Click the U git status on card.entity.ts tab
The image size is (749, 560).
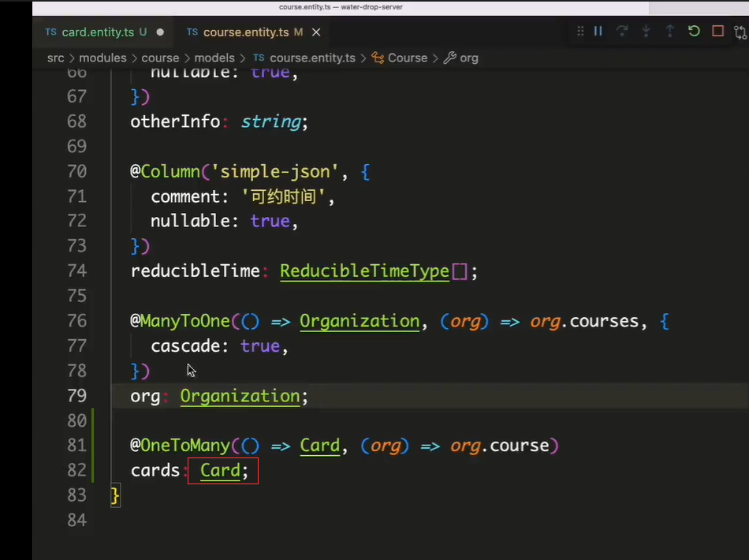pyautogui.click(x=143, y=32)
